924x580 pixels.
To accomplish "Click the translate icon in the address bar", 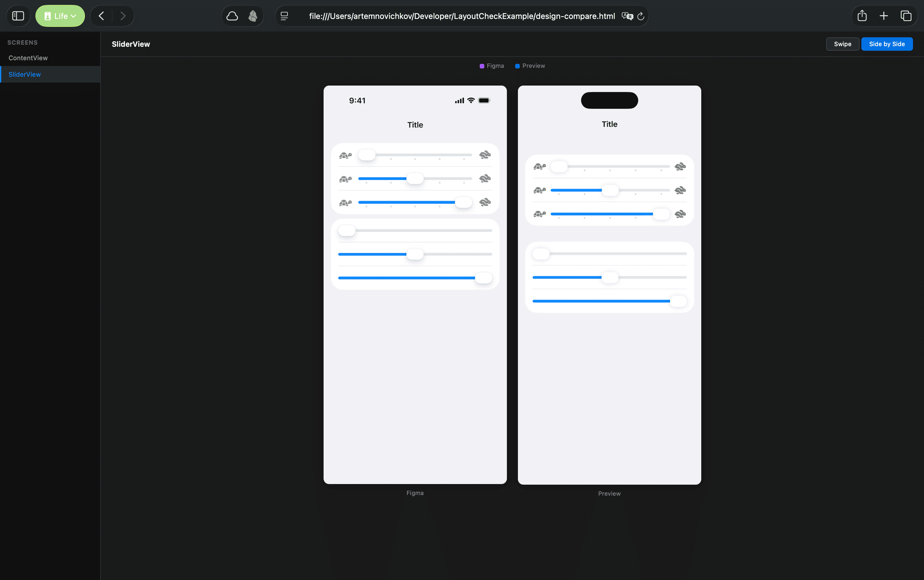I will 627,16.
